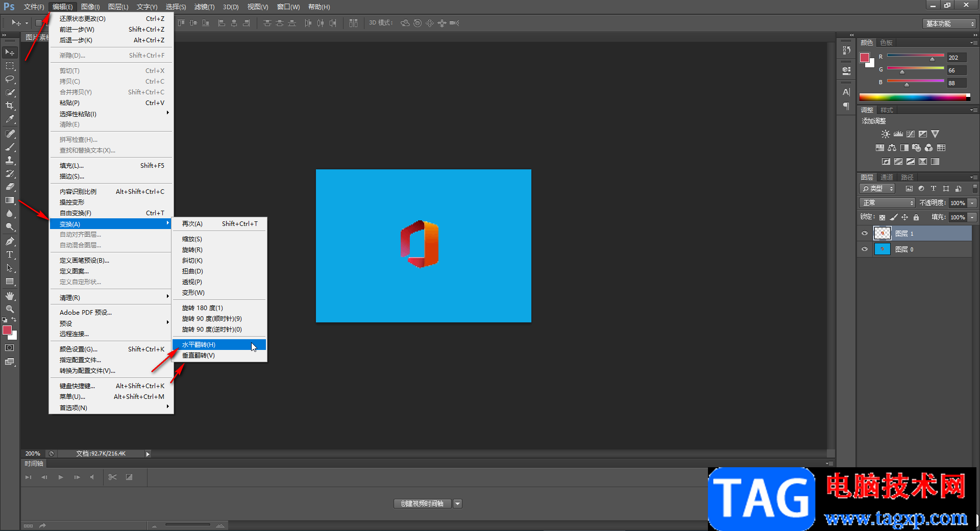Add an Invert adjustment layer
This screenshot has width=980, height=531.
click(886, 162)
